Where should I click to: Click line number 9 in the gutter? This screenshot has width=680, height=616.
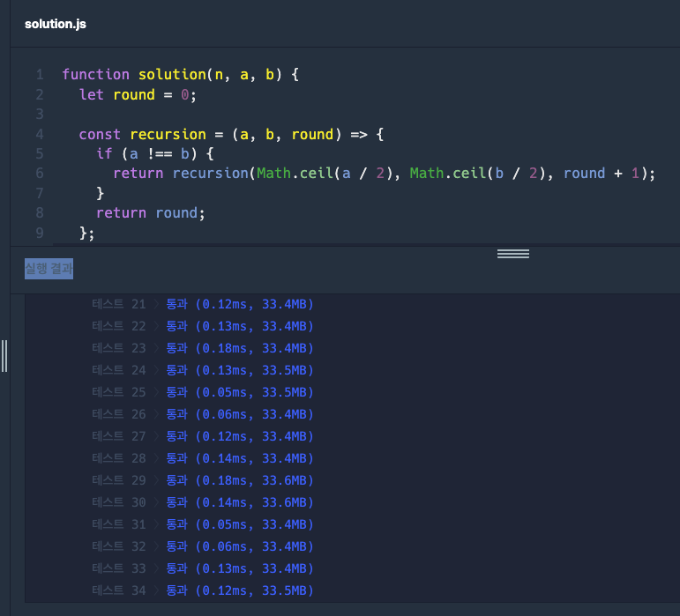coord(40,233)
